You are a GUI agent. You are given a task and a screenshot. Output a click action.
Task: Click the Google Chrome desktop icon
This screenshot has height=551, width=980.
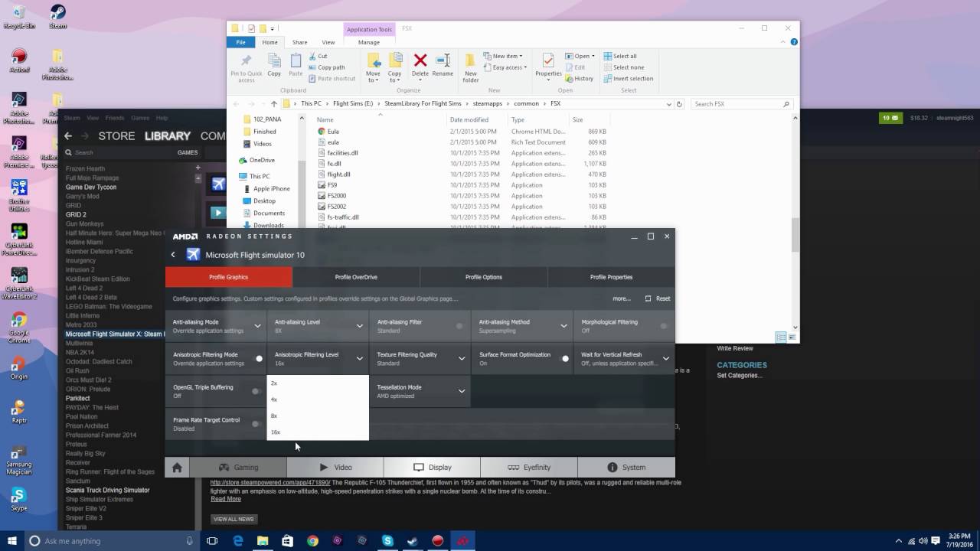click(x=19, y=328)
